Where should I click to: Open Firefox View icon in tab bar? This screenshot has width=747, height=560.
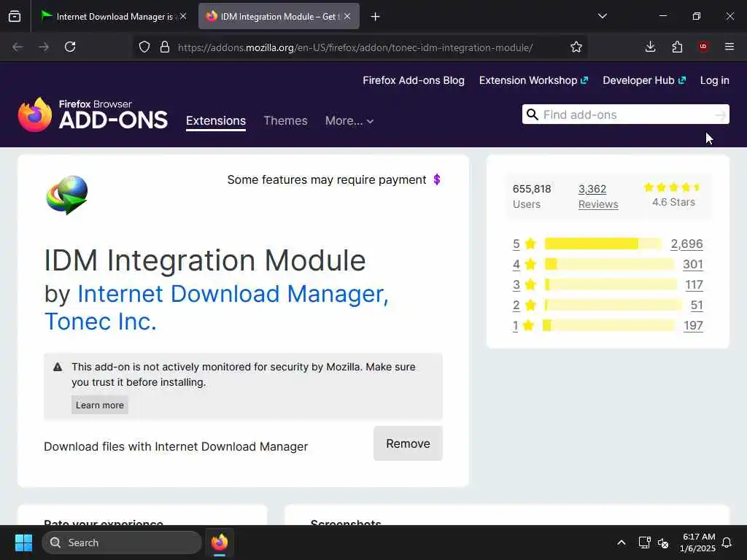pyautogui.click(x=15, y=17)
